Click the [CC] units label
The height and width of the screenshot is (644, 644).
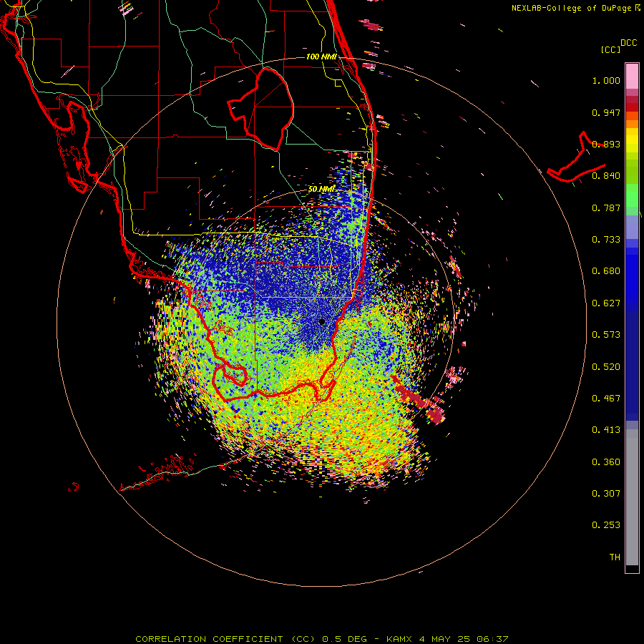point(611,49)
